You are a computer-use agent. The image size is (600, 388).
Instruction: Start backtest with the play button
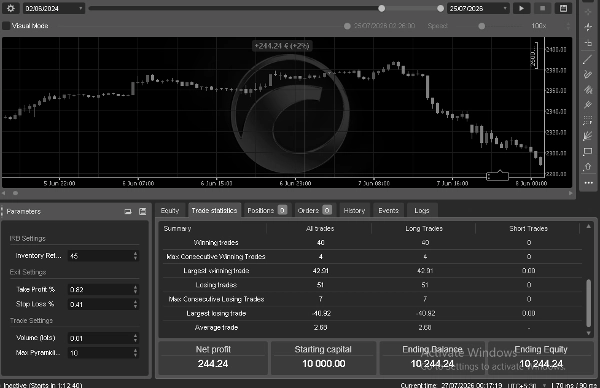(521, 8)
